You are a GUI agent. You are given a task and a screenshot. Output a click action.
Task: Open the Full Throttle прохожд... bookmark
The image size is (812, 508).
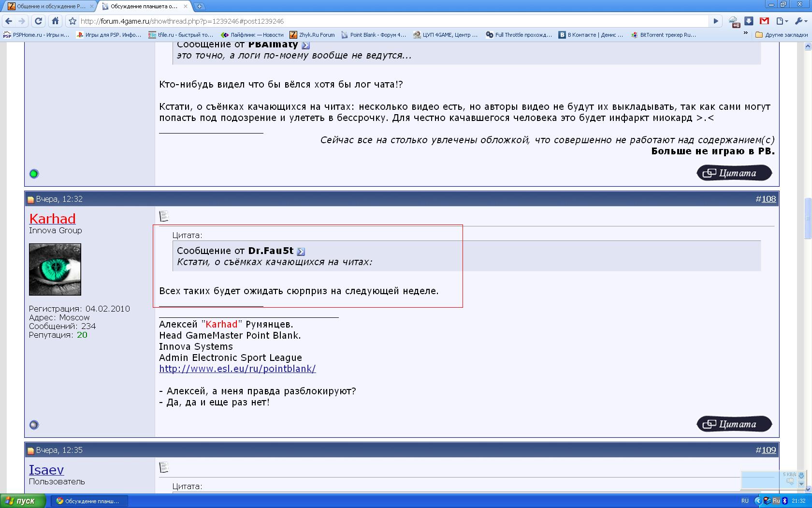(x=519, y=35)
